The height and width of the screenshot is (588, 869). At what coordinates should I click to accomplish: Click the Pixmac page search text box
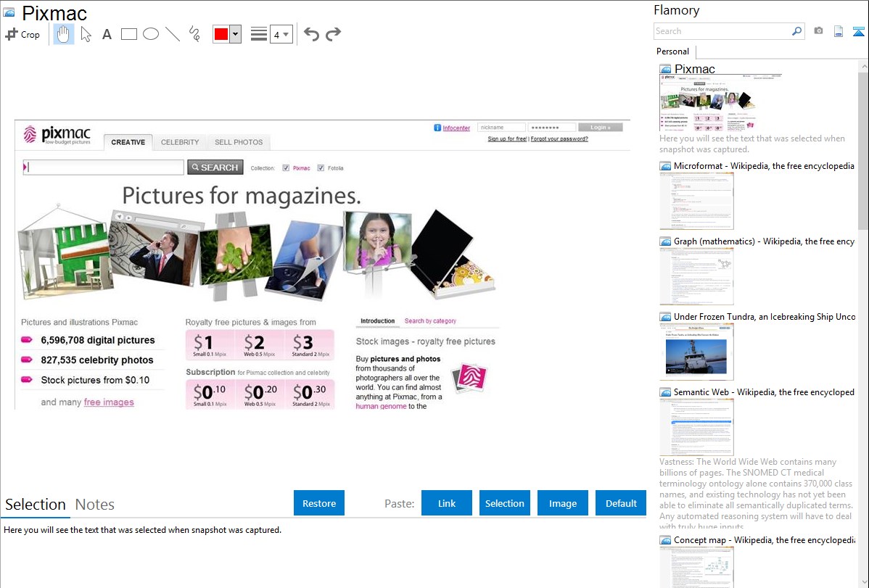pos(104,167)
